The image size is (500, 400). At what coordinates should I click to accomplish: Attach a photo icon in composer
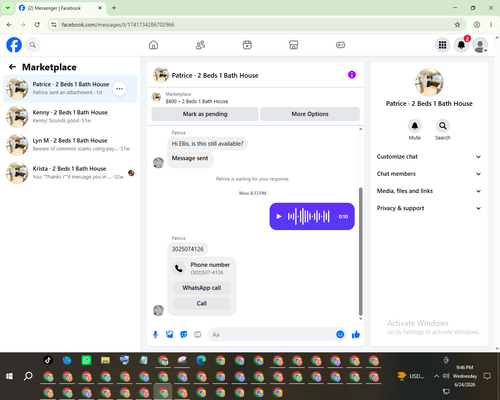click(x=170, y=334)
